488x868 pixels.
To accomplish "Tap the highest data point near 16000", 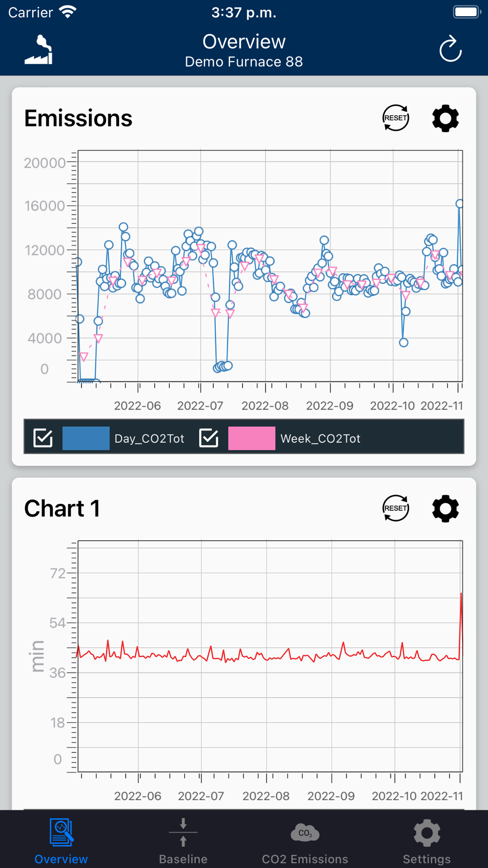I will pos(459,204).
